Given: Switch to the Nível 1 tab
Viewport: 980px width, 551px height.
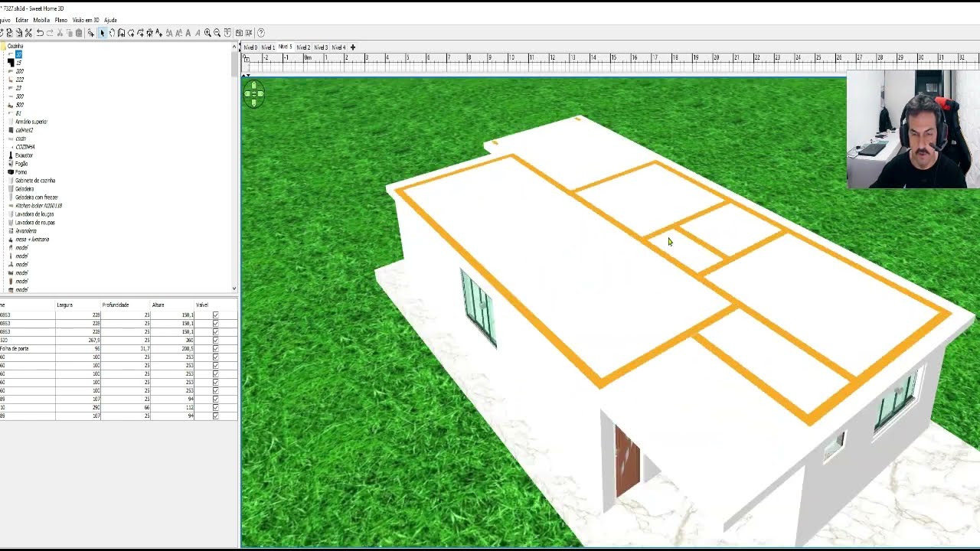Looking at the screenshot, I should coord(268,47).
